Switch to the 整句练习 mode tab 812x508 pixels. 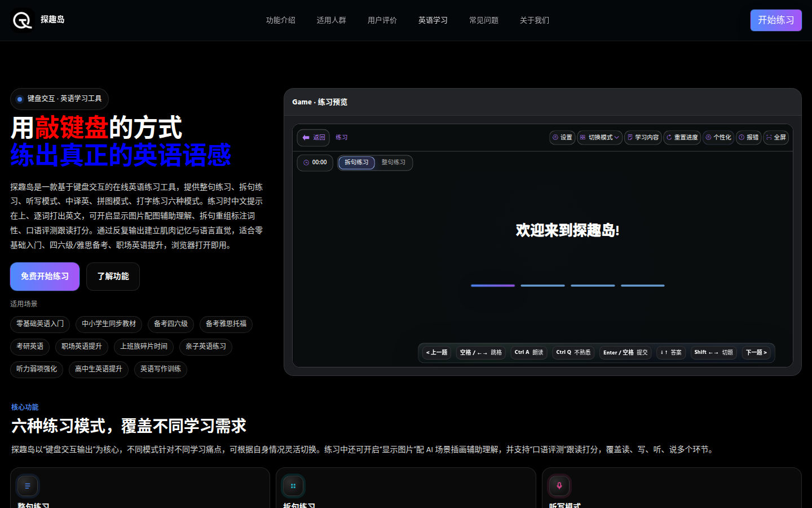tap(394, 163)
